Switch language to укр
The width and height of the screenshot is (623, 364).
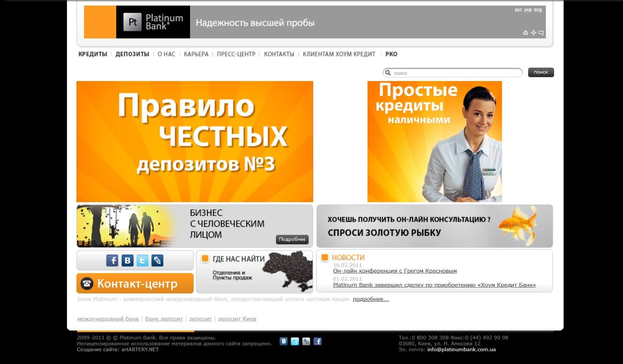[528, 10]
